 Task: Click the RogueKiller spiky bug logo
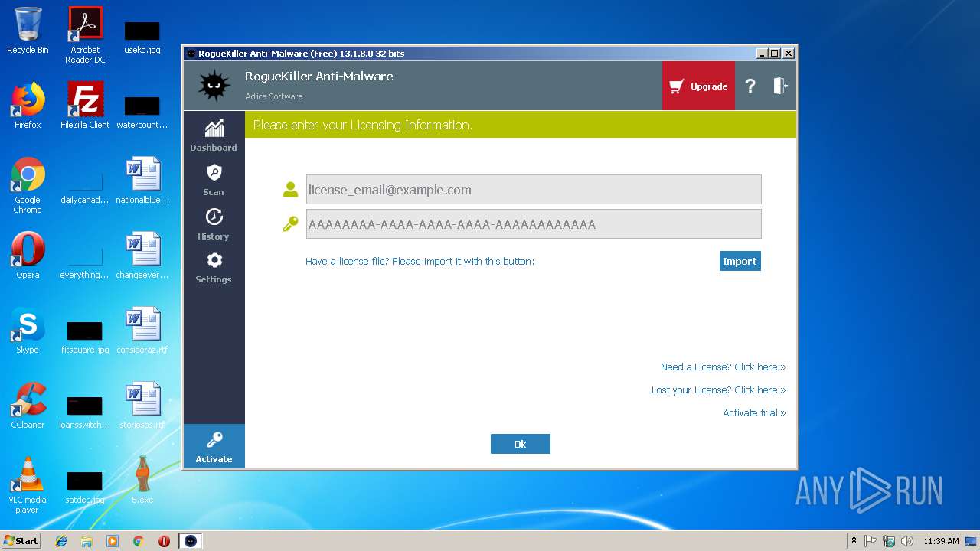point(214,86)
